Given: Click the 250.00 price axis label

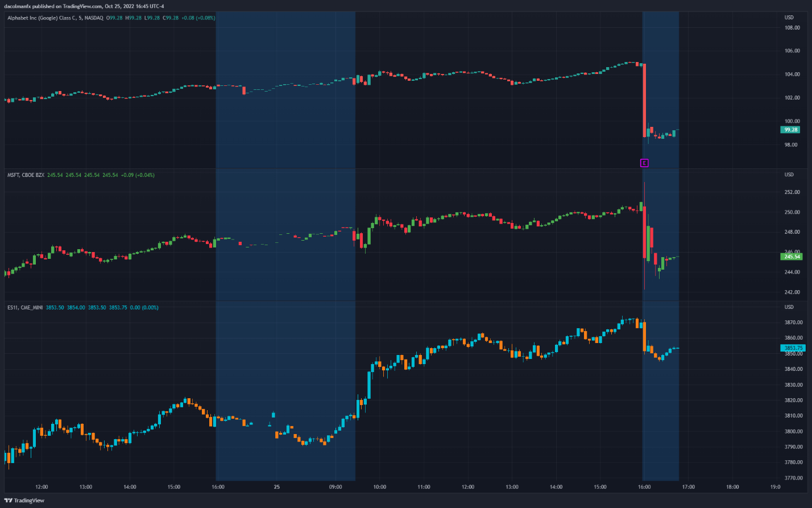Looking at the screenshot, I should 793,212.
